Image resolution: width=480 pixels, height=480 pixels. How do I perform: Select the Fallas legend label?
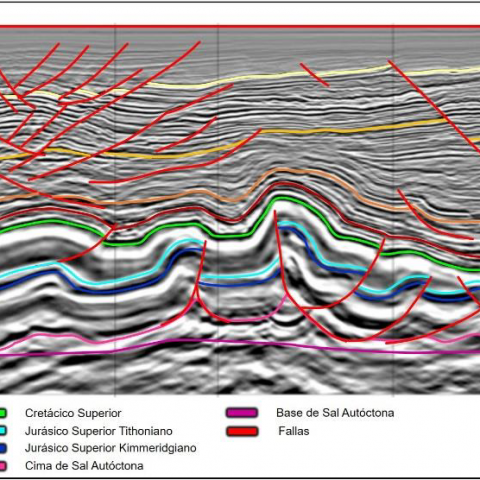(294, 431)
